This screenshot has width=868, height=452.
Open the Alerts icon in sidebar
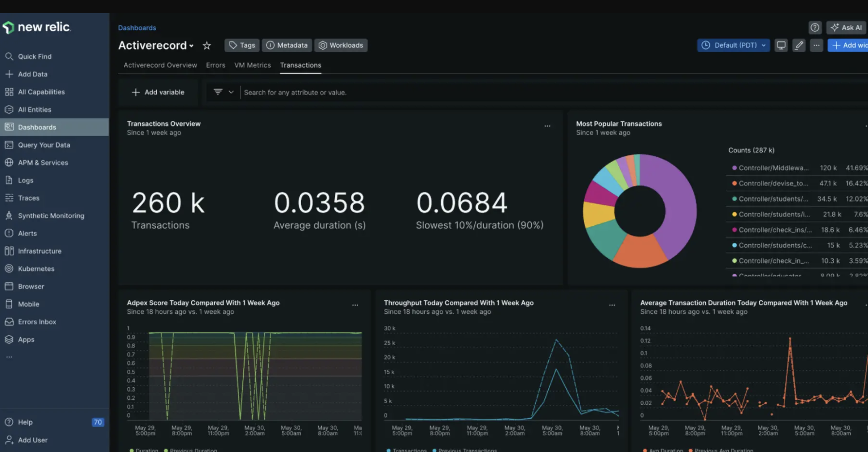click(x=9, y=233)
